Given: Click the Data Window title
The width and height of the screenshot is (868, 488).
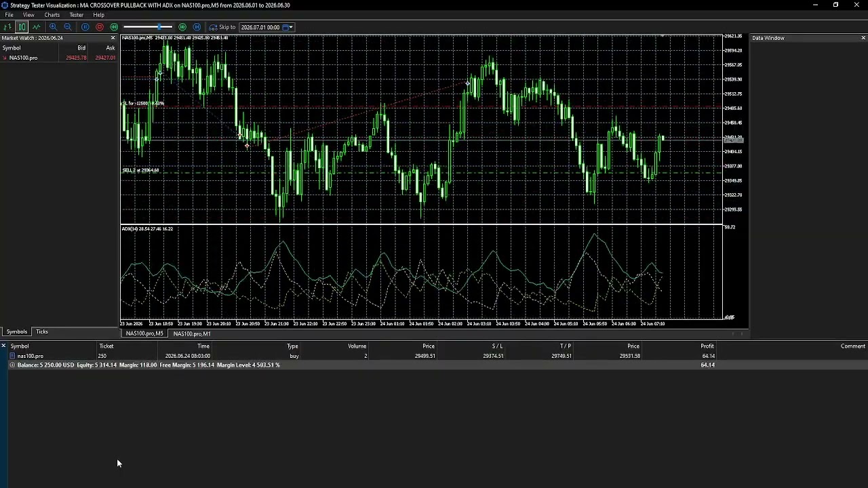Looking at the screenshot, I should tap(768, 38).
